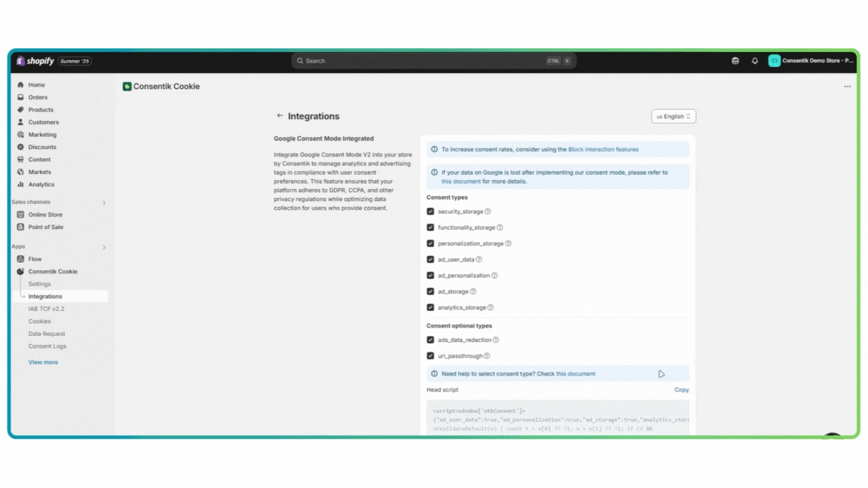
Task: Open Orders in the sidebar
Action: click(x=38, y=97)
